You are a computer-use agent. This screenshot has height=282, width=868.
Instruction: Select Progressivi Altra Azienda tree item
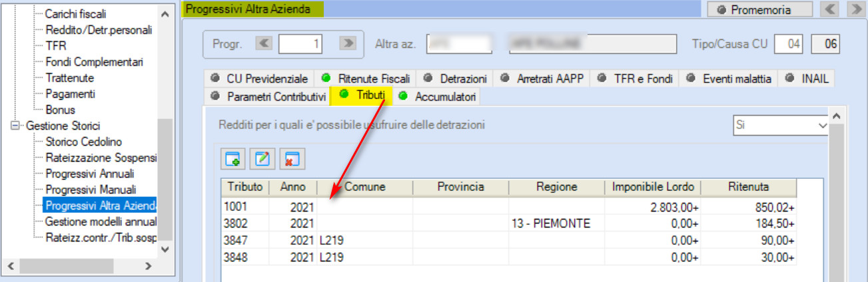point(101,206)
